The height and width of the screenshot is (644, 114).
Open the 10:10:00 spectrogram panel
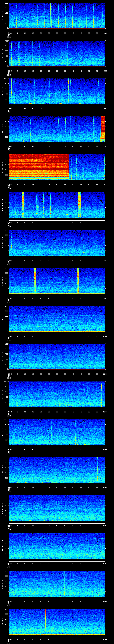click(x=57, y=356)
